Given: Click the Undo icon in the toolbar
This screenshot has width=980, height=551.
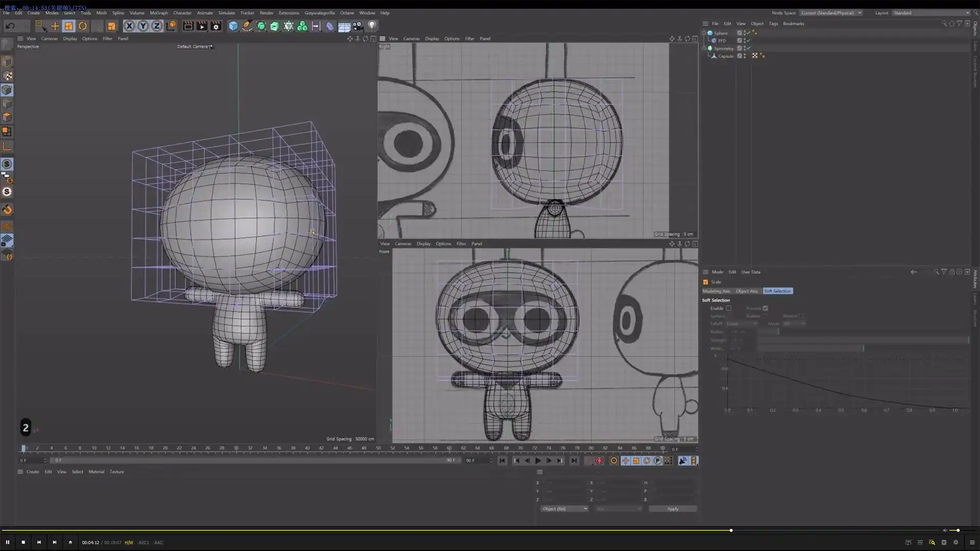Looking at the screenshot, I should (9, 26).
